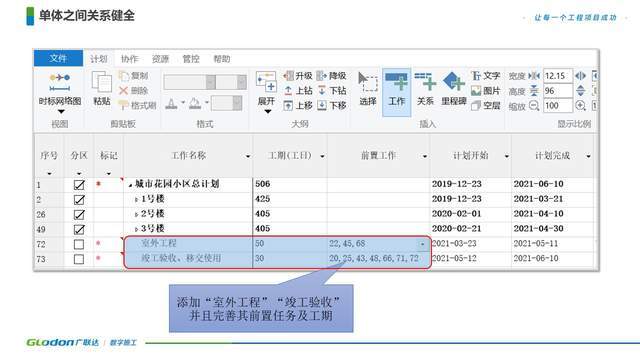The width and height of the screenshot is (640, 360).
Task: Click the 降级 demote outline icon
Action: point(332,76)
